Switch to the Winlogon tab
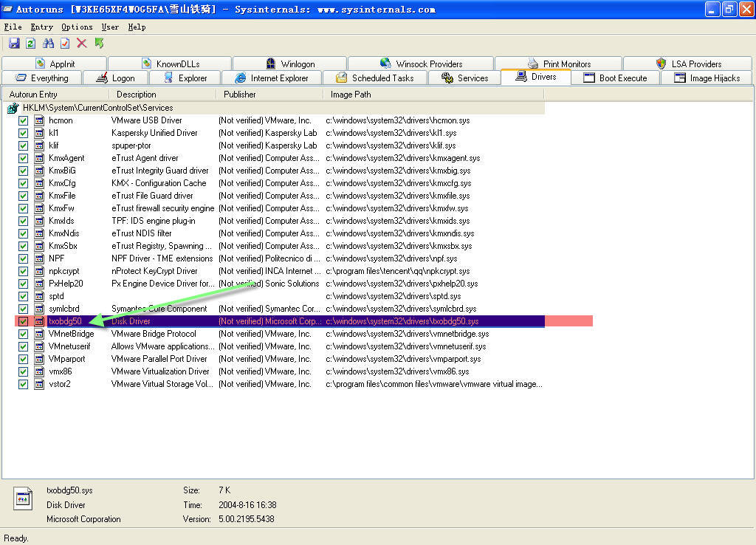 pyautogui.click(x=289, y=64)
